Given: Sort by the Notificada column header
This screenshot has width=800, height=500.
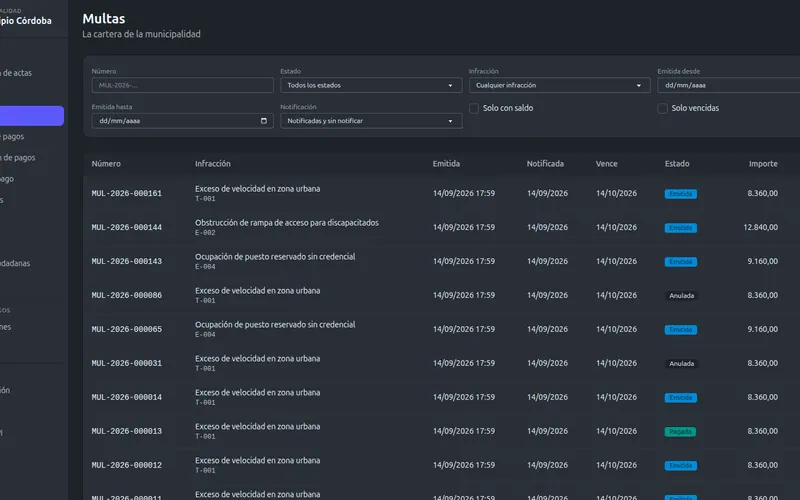Looking at the screenshot, I should point(545,164).
